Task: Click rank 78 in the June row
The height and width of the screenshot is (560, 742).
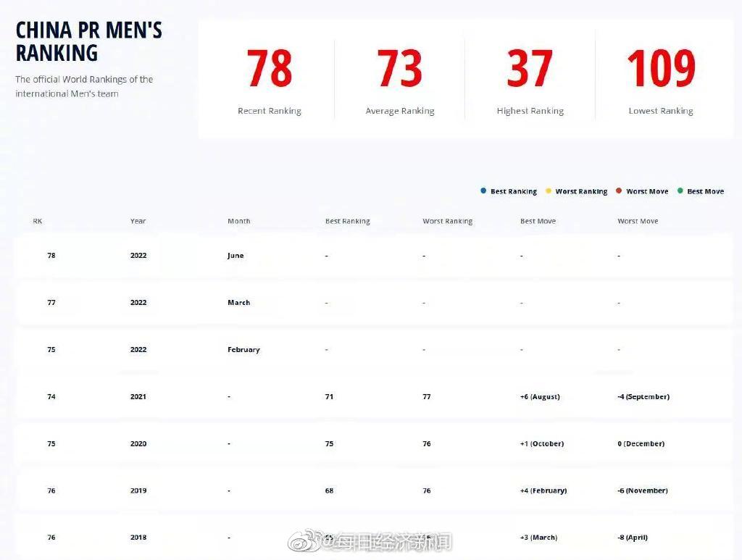Action: pyautogui.click(x=51, y=256)
